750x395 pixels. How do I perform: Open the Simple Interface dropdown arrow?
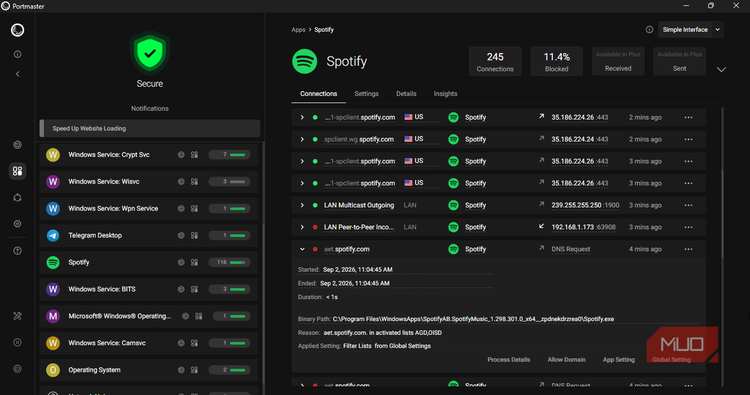717,30
